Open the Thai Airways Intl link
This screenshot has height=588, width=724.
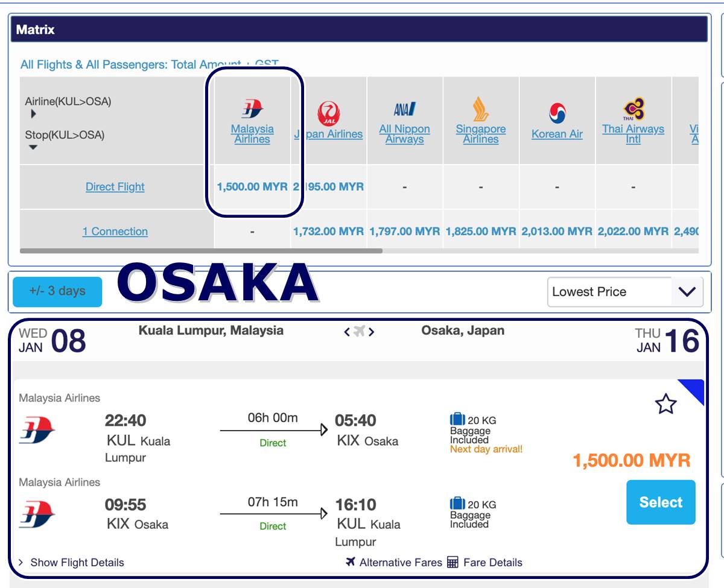633,134
